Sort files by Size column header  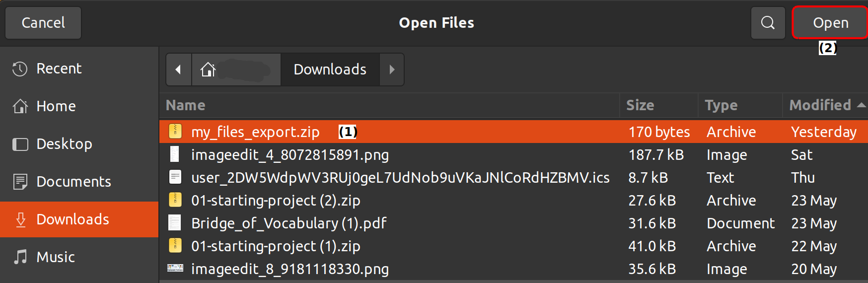tap(640, 105)
